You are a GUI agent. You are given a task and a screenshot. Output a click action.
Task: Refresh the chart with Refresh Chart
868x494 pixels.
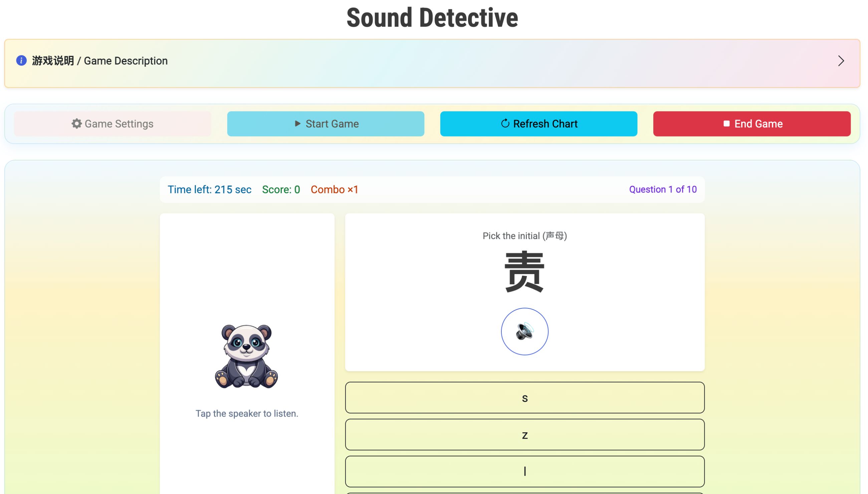pos(539,124)
